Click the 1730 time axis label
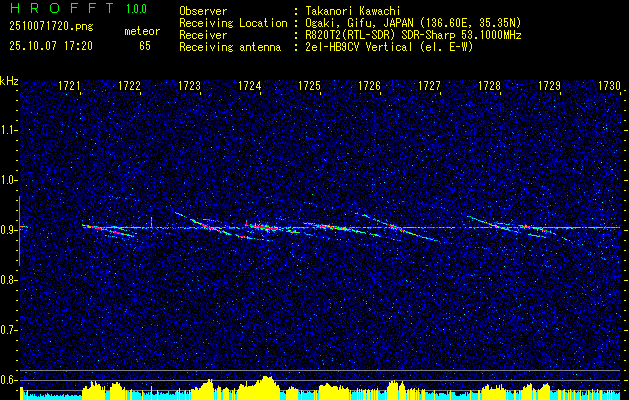The width and height of the screenshot is (629, 400). [x=609, y=86]
